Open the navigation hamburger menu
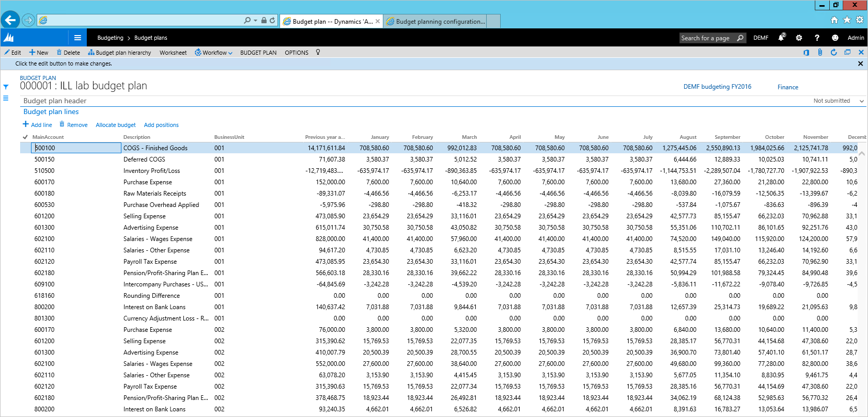This screenshot has height=417, width=868. coord(78,38)
